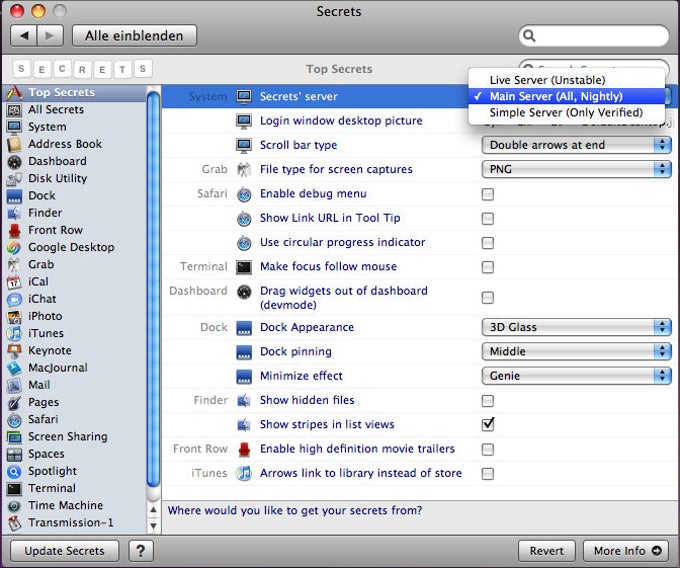
Task: Open Spaces category icon
Action: (14, 454)
